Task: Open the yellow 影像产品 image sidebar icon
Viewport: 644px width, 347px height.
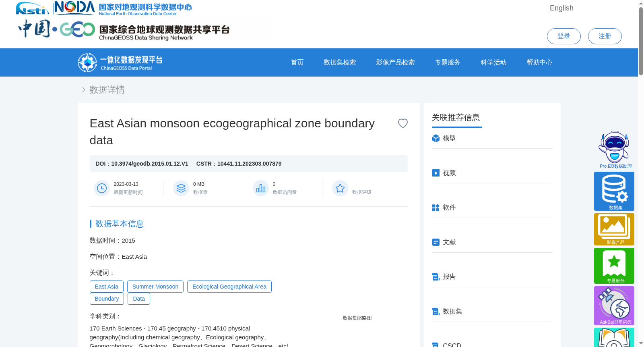Action: (x=614, y=229)
